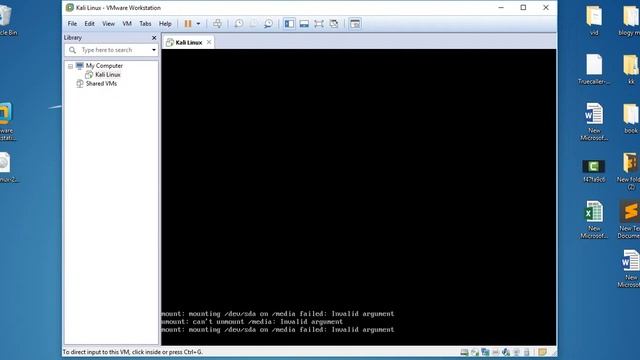Select Shared VMs in library tree

[x=101, y=84]
